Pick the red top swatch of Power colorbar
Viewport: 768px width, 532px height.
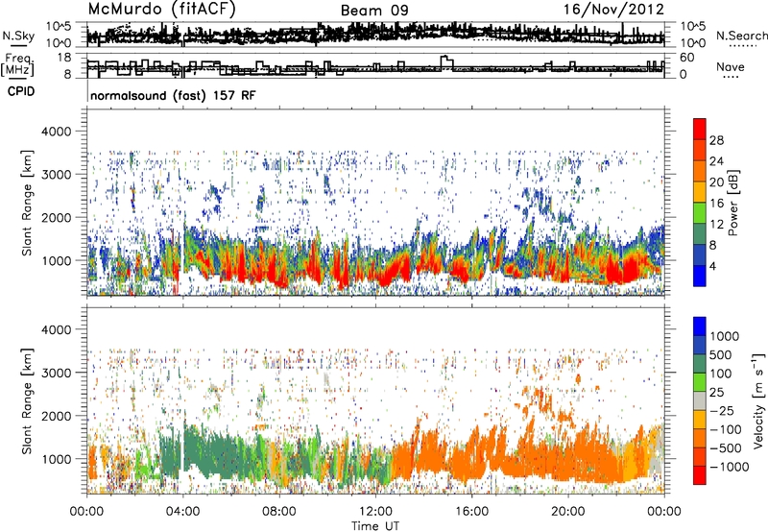(700, 129)
